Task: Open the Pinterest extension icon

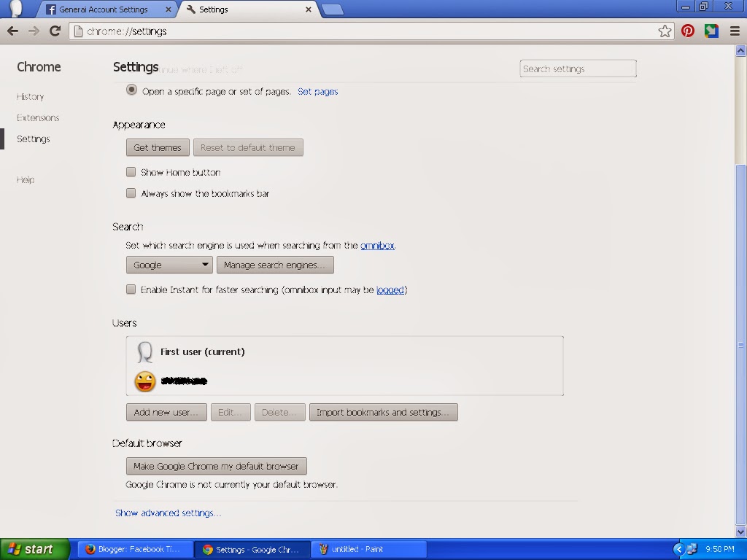Action: [687, 31]
